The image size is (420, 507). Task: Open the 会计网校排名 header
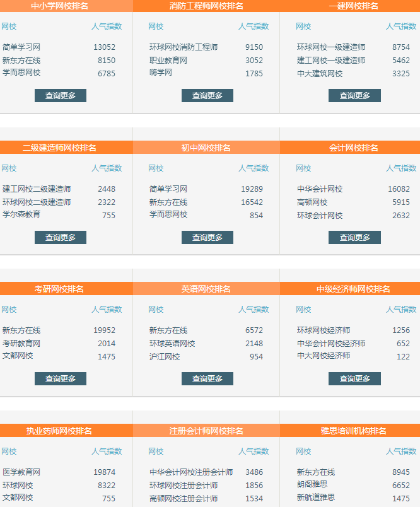(x=353, y=148)
